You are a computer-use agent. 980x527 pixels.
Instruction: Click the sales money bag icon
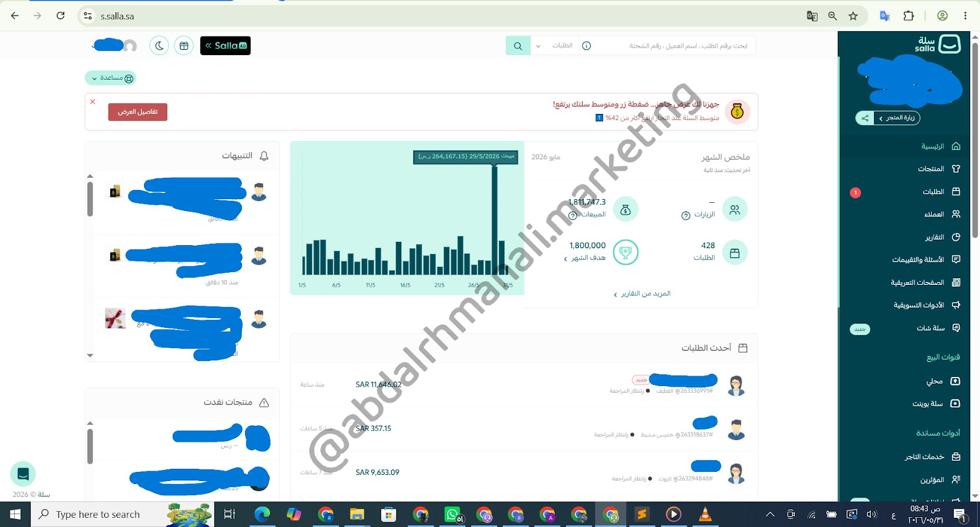pyautogui.click(x=625, y=210)
